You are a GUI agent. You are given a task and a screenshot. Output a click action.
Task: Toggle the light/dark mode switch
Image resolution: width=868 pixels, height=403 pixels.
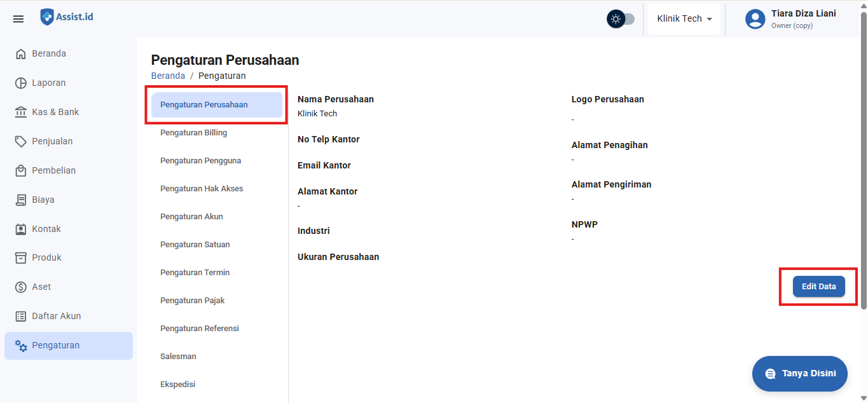[x=621, y=19]
